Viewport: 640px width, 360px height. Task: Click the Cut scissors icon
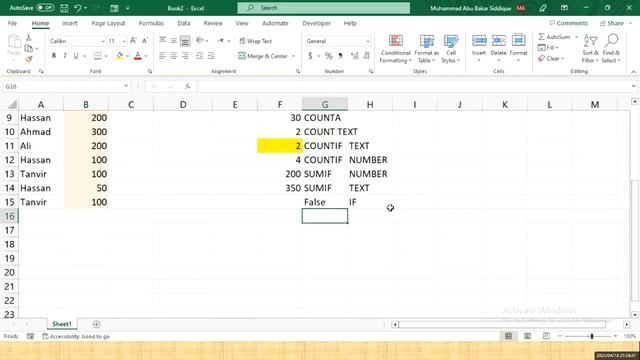coord(29,38)
